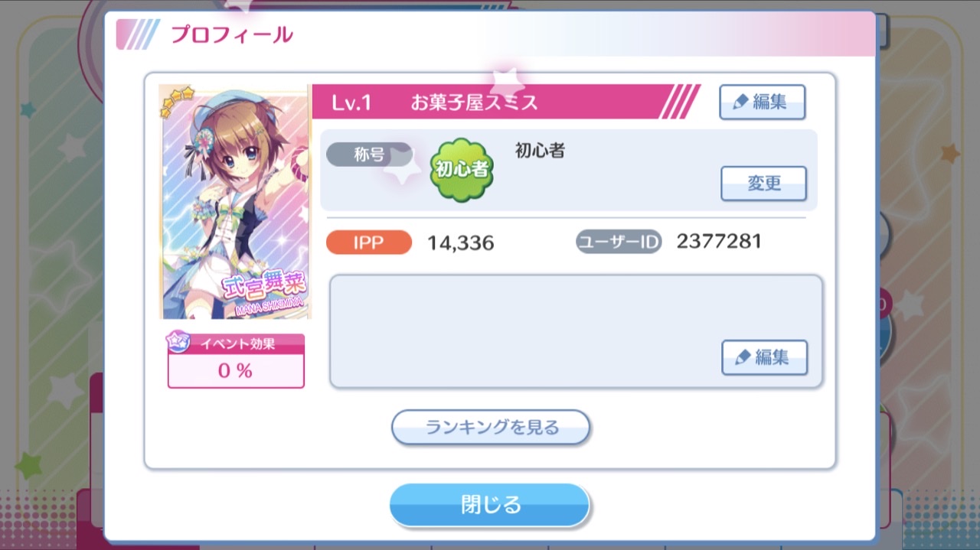Click the pencil icon in the comment 編集 button
Image resolution: width=980 pixels, height=550 pixels.
pos(742,358)
